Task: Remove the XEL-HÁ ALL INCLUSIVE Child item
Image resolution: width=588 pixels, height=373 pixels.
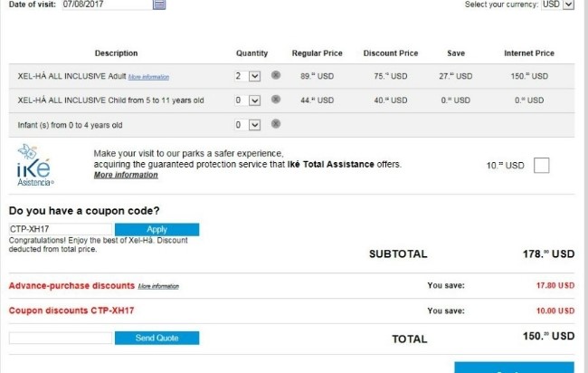Action: click(x=276, y=99)
